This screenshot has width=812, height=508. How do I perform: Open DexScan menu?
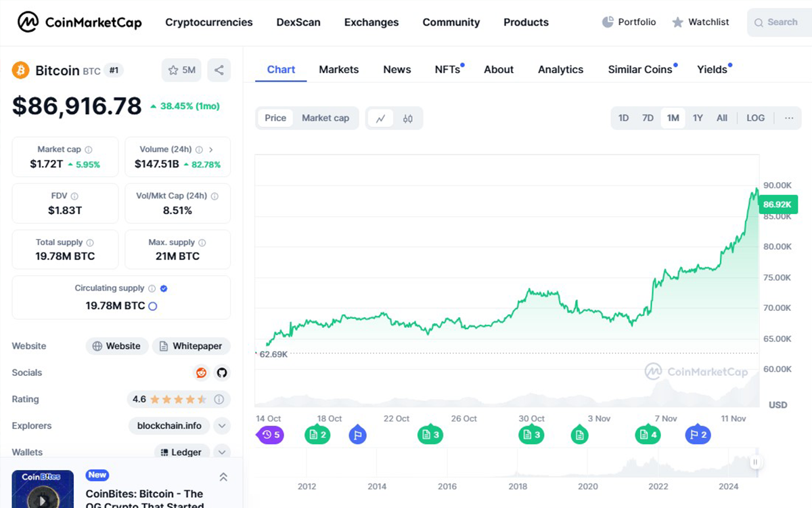click(298, 22)
